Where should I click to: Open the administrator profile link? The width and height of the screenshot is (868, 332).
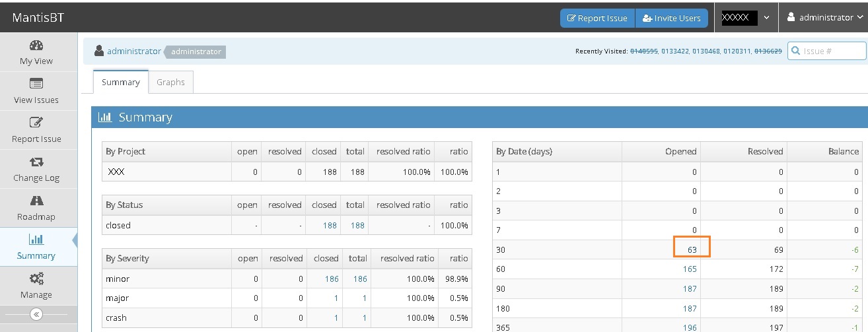click(133, 51)
